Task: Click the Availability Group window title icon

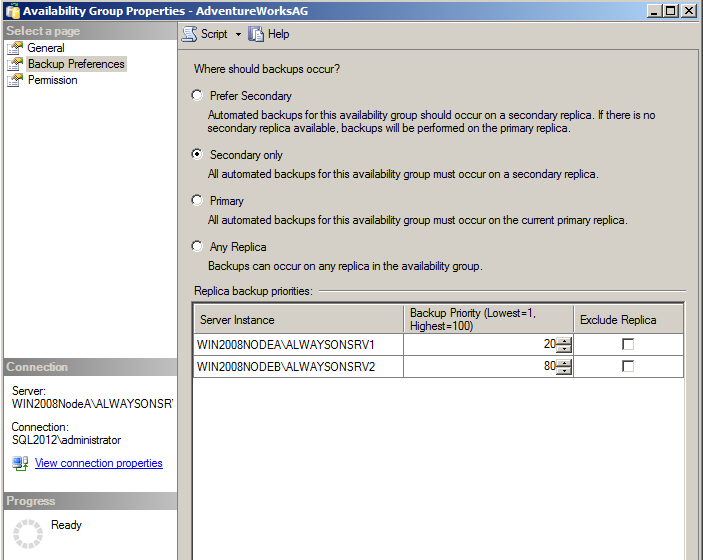Action: [x=12, y=10]
